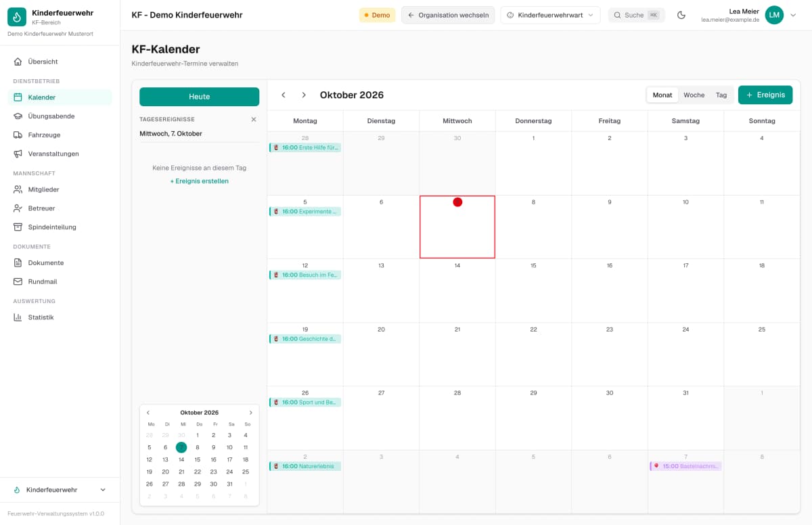The height and width of the screenshot is (525, 812).
Task: Open the Erste Hilfe event on the 28th
Action: click(x=305, y=147)
